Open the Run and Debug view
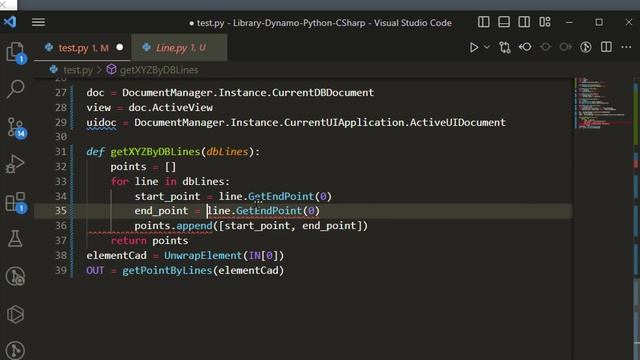 [16, 164]
